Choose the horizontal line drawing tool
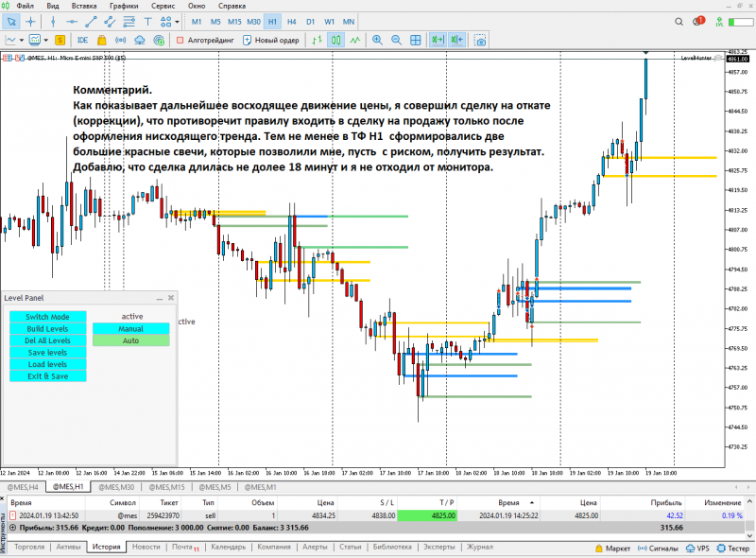 click(x=72, y=22)
